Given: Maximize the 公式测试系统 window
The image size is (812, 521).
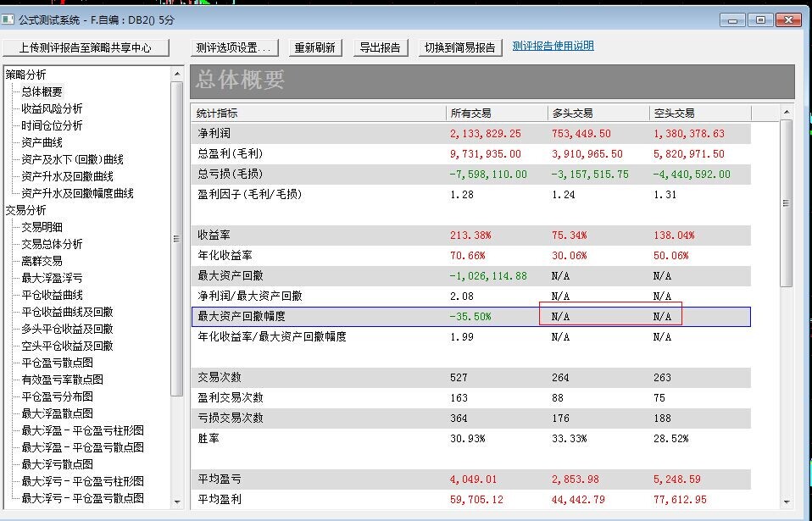Looking at the screenshot, I should point(761,20).
